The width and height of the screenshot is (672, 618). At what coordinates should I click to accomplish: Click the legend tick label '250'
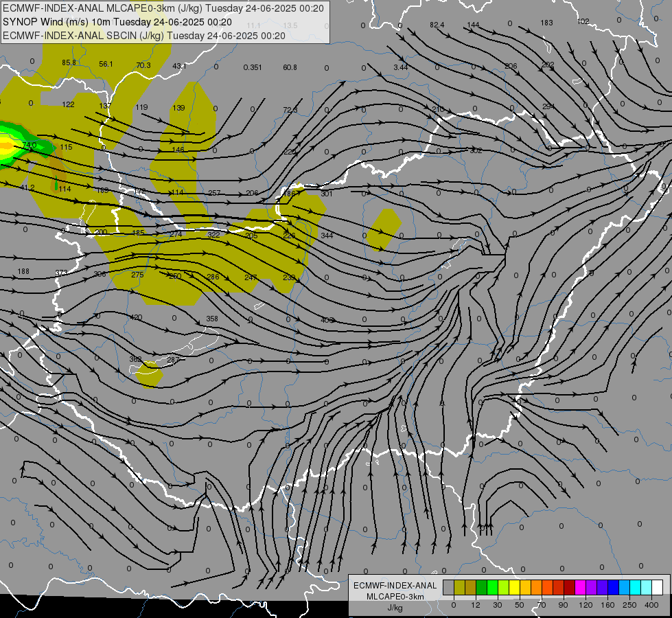pos(629,605)
